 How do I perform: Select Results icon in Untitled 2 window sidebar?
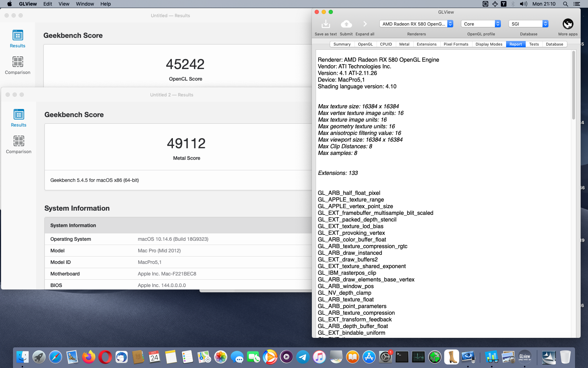[19, 115]
